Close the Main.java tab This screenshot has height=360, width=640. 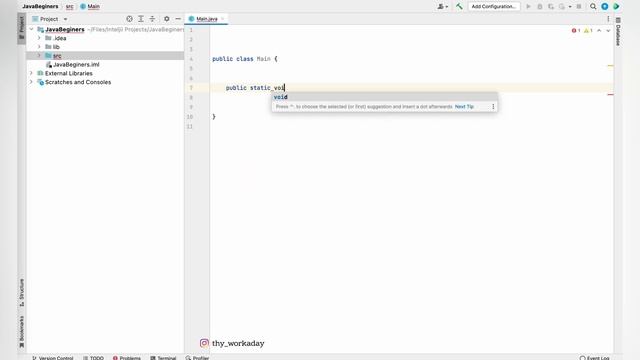point(222,19)
